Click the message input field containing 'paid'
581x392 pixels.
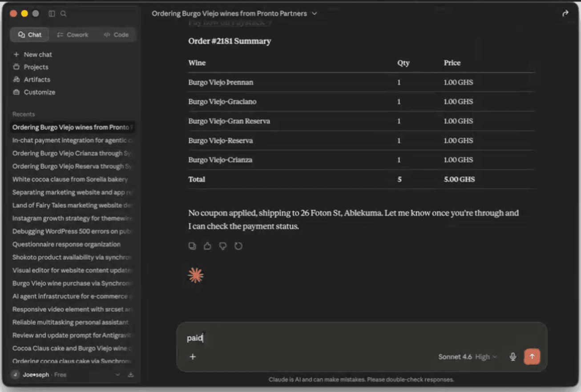point(361,338)
